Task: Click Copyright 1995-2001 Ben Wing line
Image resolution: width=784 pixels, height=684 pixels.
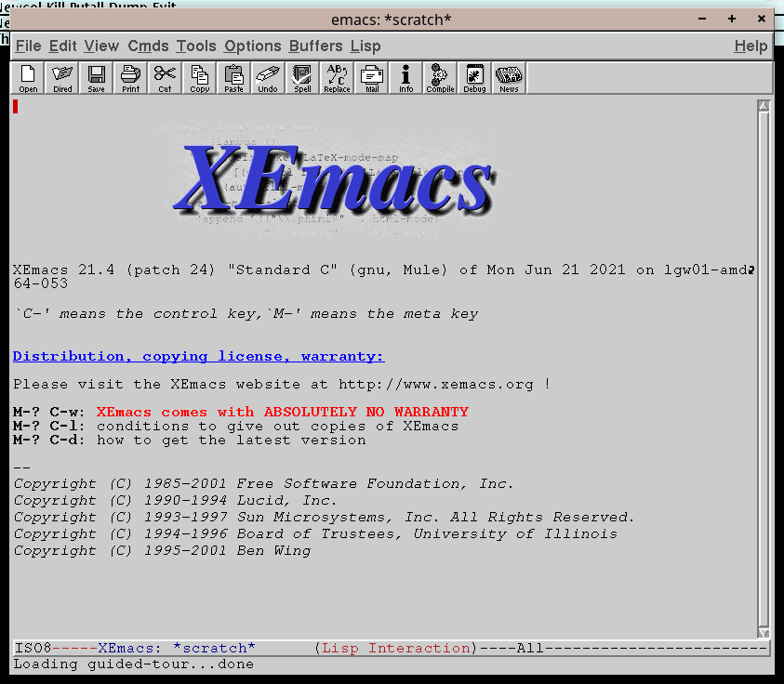Action: (x=162, y=550)
